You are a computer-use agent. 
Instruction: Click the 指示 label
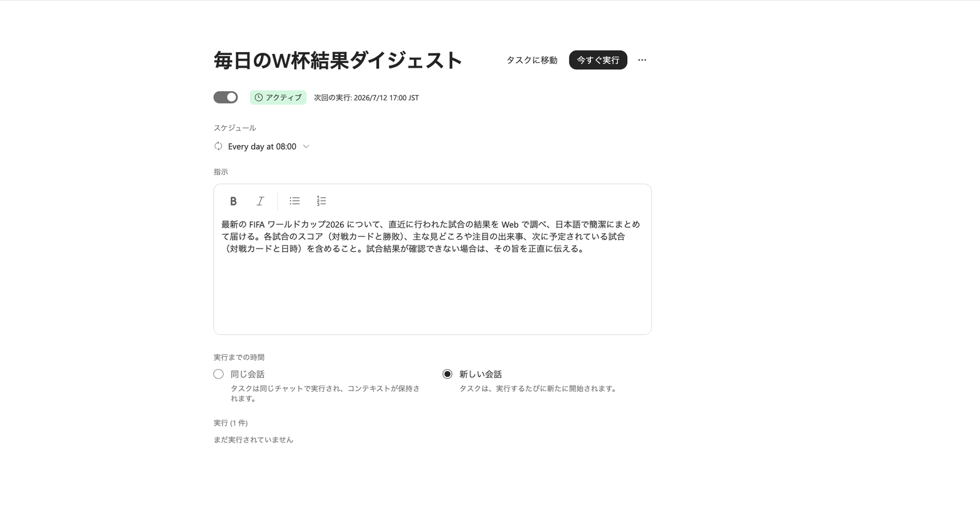[221, 172]
